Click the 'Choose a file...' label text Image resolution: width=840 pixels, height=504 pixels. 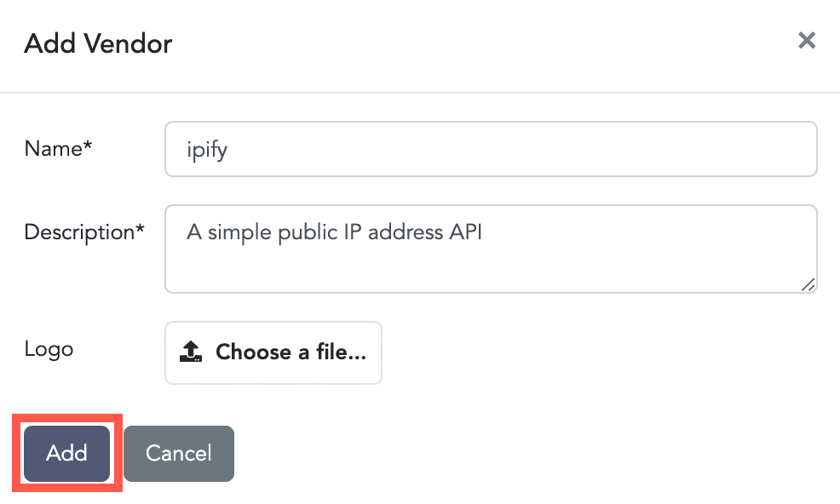(291, 352)
